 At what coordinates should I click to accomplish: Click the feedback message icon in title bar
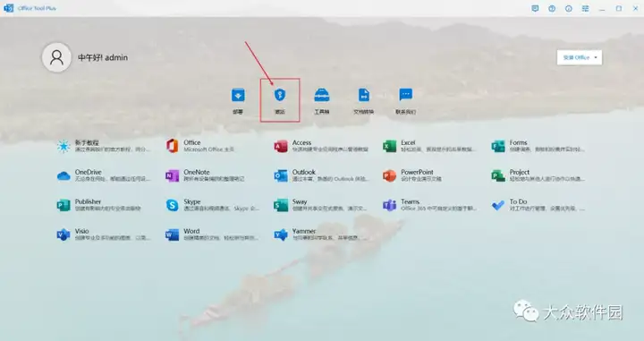535,8
